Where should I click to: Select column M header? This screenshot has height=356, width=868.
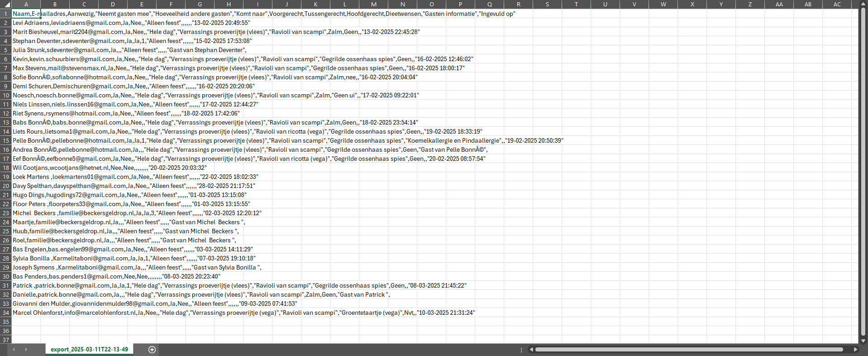click(373, 5)
